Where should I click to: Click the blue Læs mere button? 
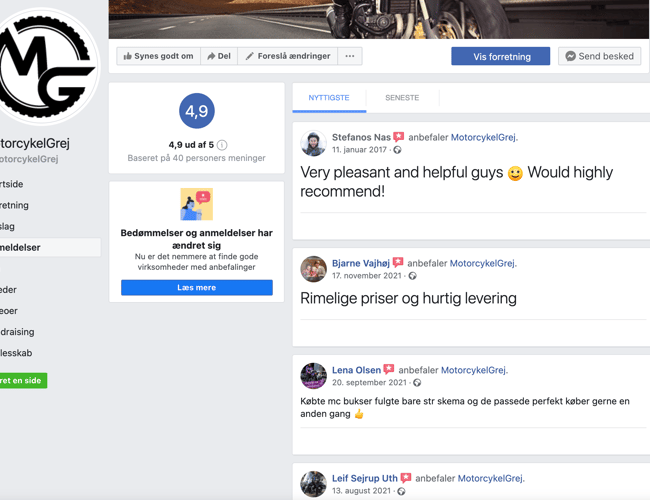coord(196,288)
